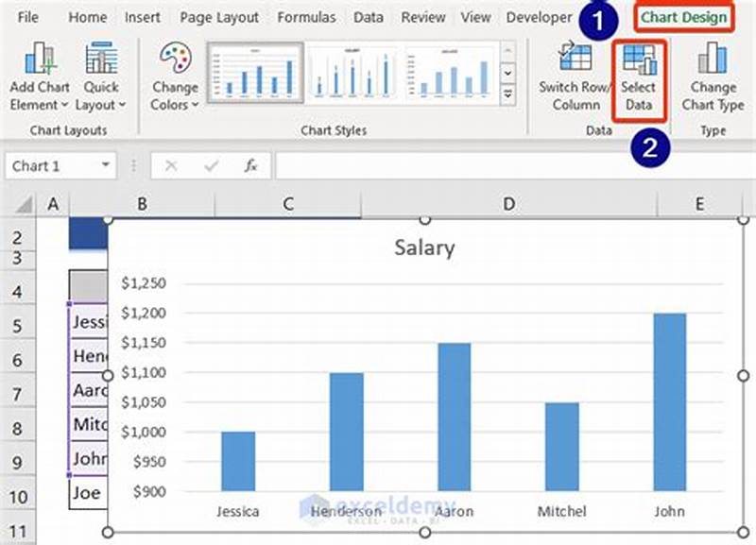
Task: Click the Insert Function fx icon
Action: [x=249, y=165]
